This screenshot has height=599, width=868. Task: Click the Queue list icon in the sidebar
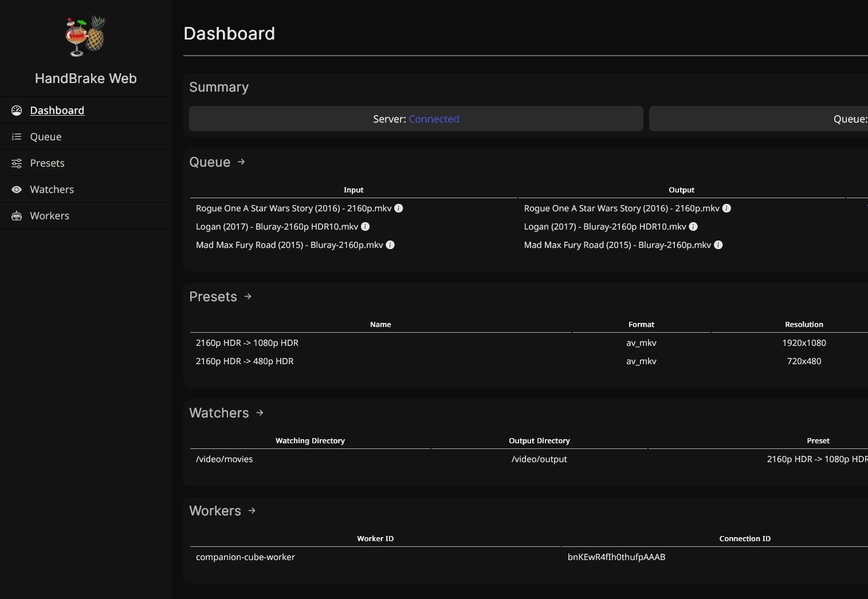[17, 137]
